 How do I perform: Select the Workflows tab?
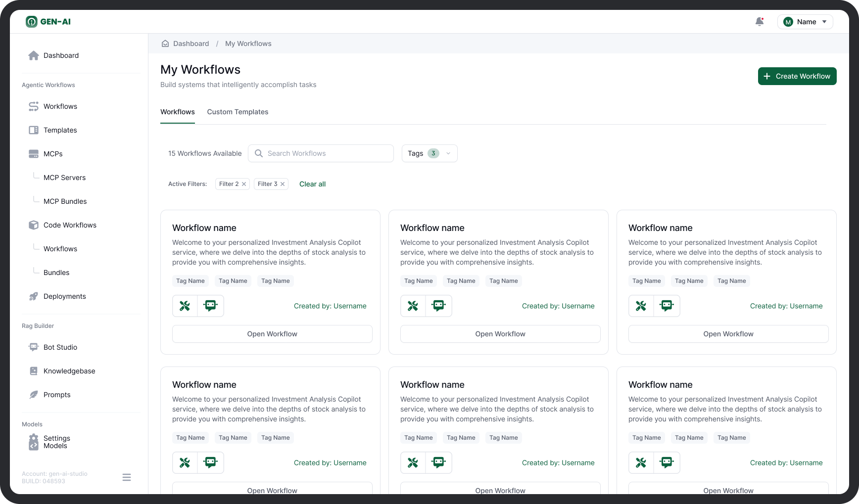click(x=177, y=112)
